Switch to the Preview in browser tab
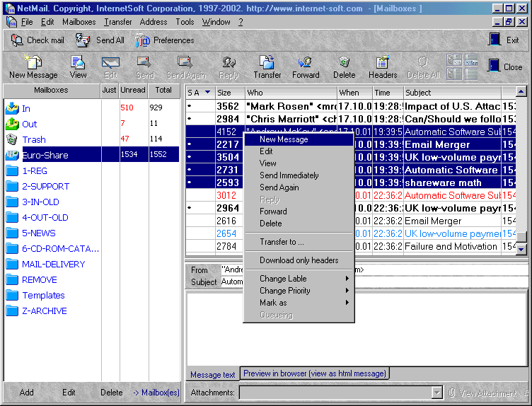Screen dimensions: 532x406 coord(315,373)
